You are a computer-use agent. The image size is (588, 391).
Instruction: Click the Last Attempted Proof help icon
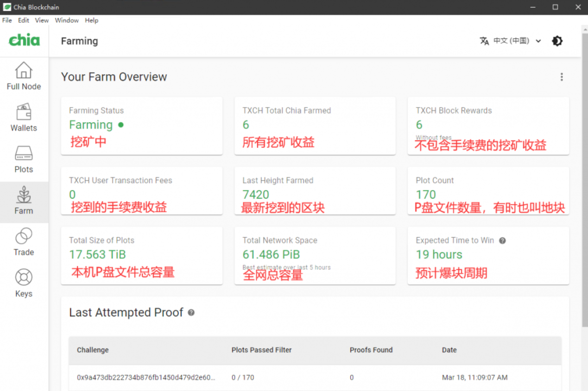pyautogui.click(x=191, y=313)
